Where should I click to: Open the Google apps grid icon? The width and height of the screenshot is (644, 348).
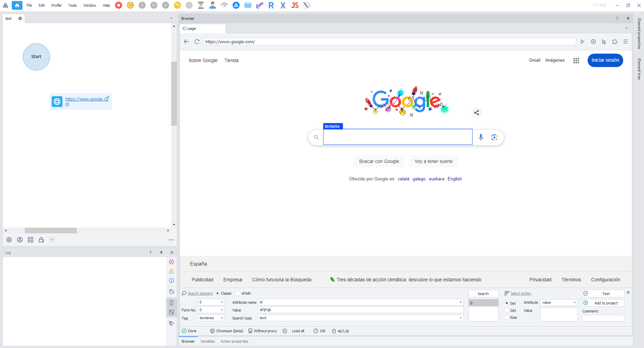[576, 60]
